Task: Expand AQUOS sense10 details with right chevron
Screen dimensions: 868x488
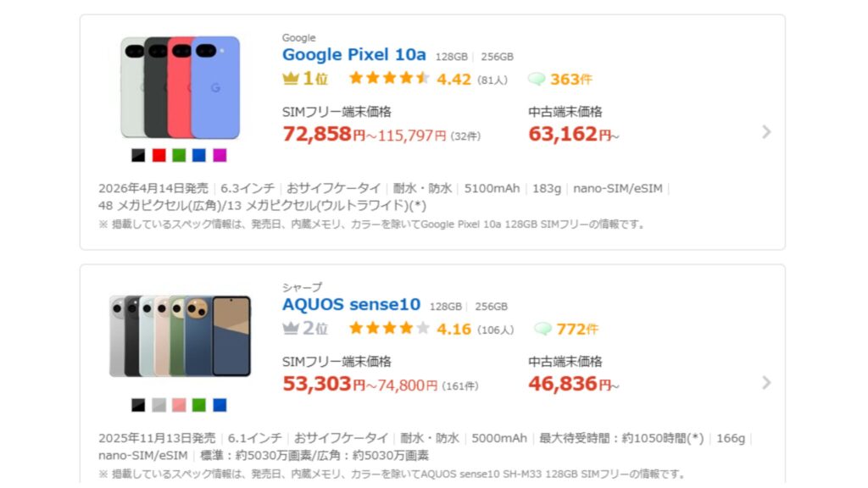Action: 766,382
